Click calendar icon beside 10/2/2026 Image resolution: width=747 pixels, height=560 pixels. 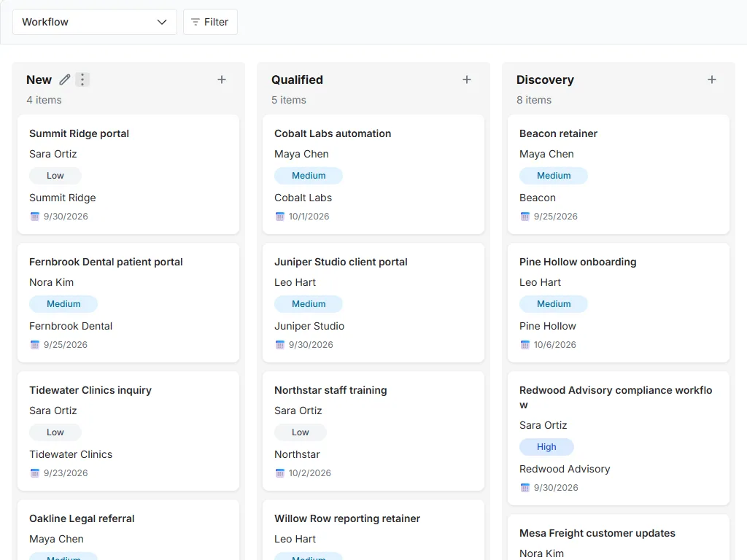pyautogui.click(x=280, y=472)
